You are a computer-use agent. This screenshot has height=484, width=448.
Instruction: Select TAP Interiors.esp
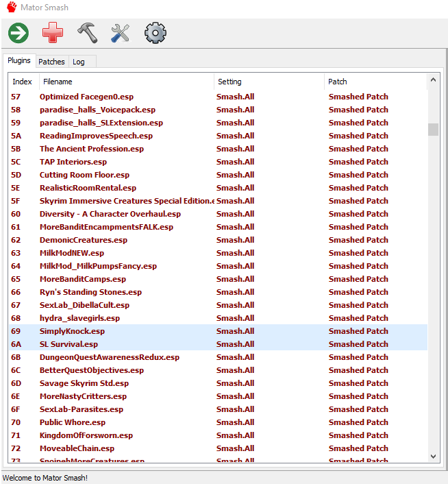click(218, 162)
